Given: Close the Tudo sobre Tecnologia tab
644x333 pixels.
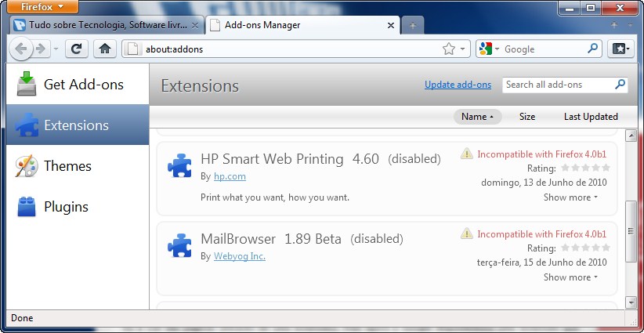Looking at the screenshot, I should tap(196, 25).
